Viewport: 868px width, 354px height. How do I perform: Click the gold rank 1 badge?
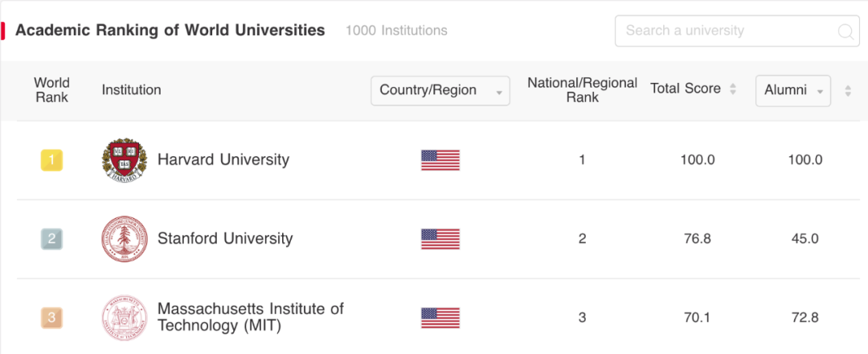point(51,160)
